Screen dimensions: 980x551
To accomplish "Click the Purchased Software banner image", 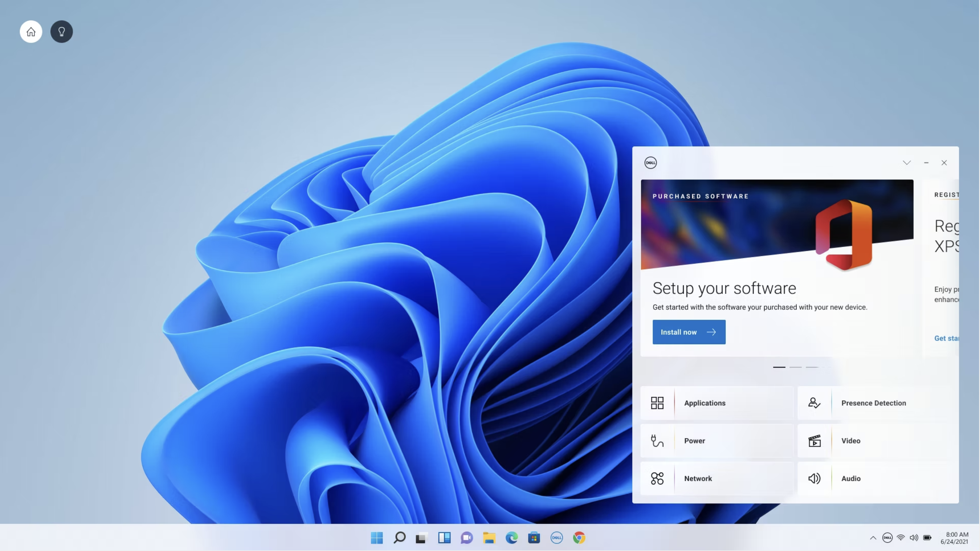I will tap(777, 224).
